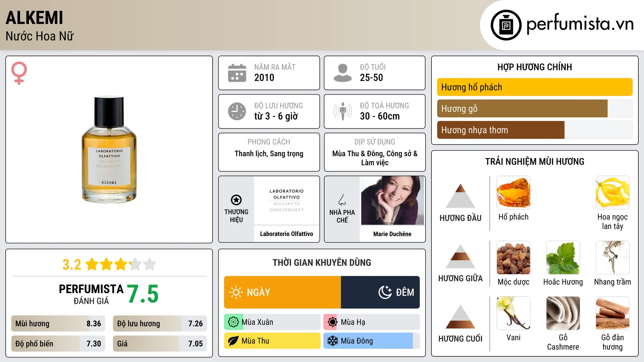Image resolution: width=644 pixels, height=362 pixels.
Task: Open the Nhang trầm incense note image
Action: click(613, 258)
